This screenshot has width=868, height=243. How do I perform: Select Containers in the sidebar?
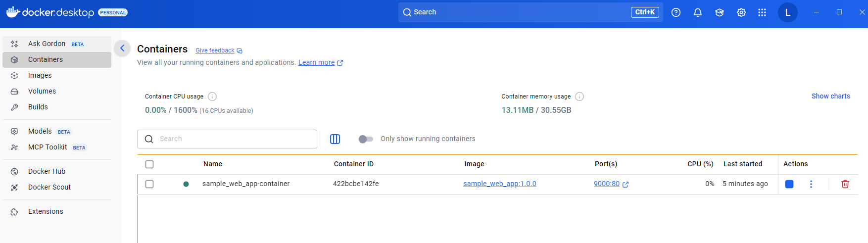57,59
